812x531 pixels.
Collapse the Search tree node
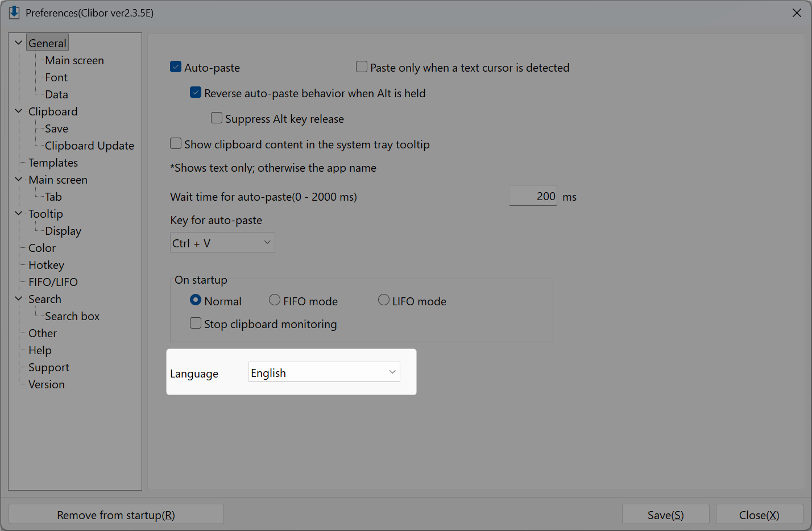point(19,299)
